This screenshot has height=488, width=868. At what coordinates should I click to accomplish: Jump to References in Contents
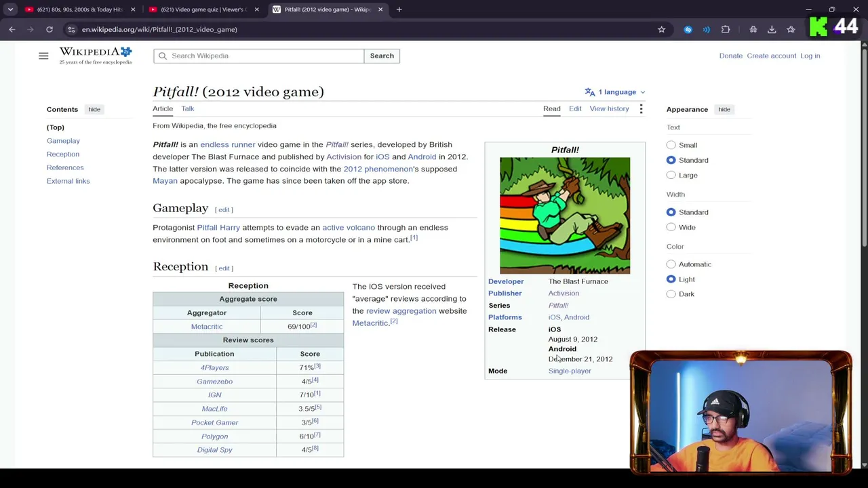pos(65,167)
